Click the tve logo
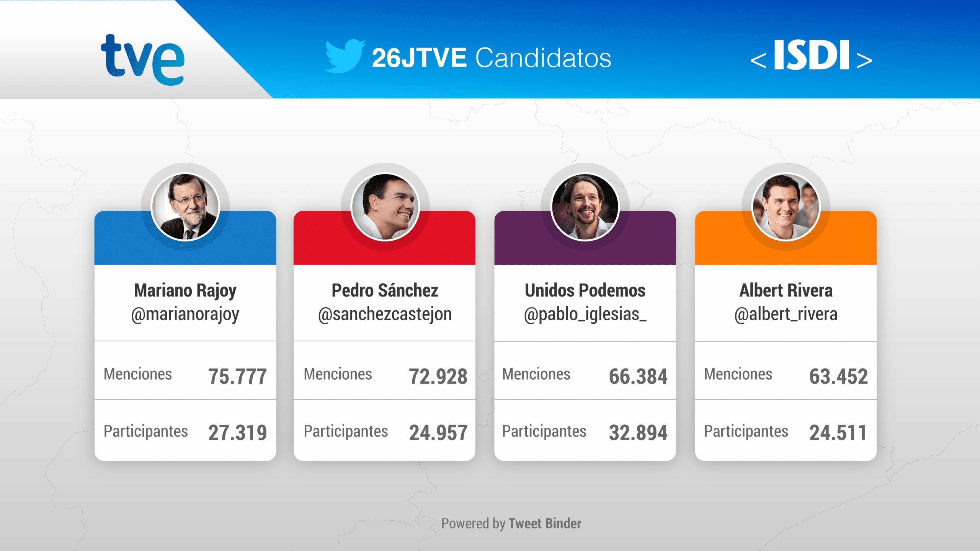980x551 pixels. point(142,59)
